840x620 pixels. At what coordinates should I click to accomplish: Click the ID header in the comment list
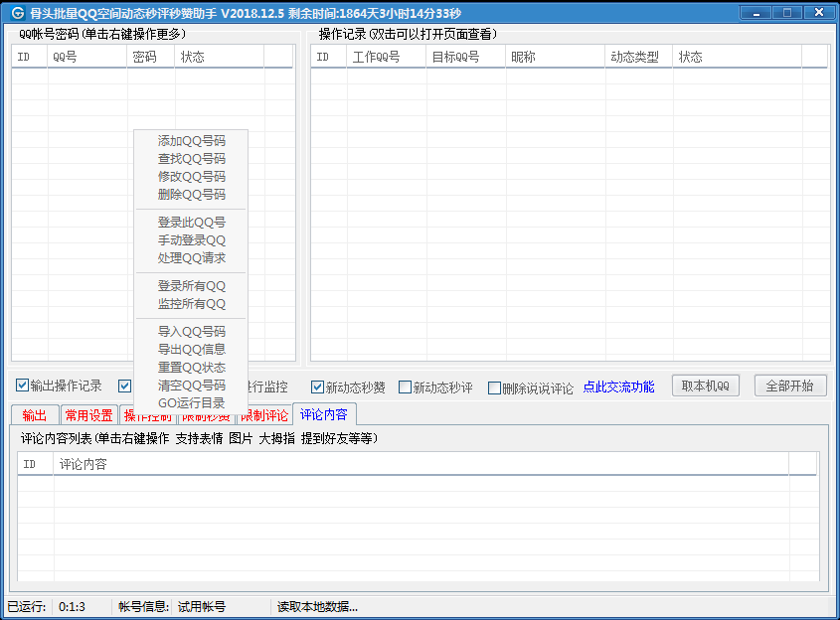(36, 464)
